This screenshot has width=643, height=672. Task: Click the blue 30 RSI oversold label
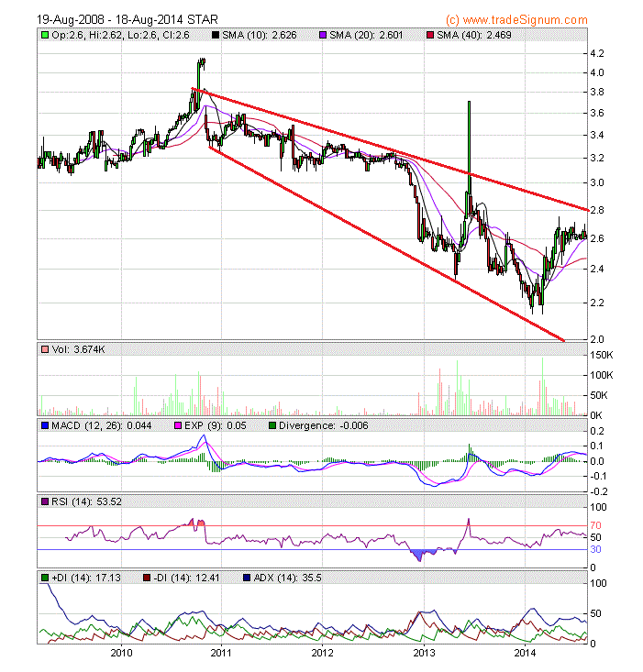(595, 549)
